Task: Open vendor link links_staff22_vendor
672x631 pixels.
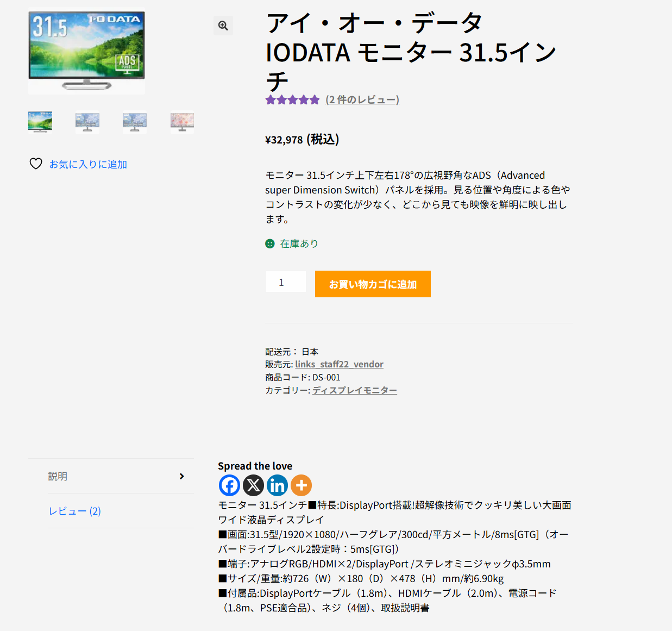Action: pyautogui.click(x=339, y=364)
